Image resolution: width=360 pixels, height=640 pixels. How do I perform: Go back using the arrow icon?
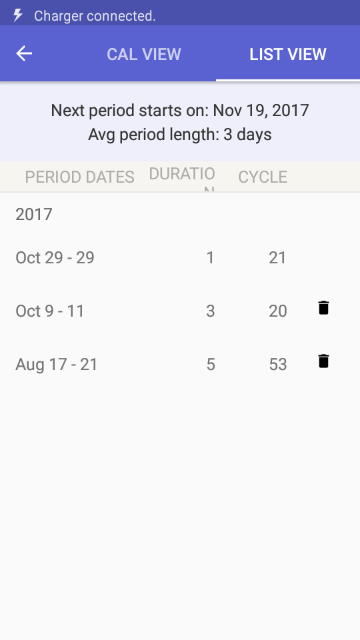24,53
